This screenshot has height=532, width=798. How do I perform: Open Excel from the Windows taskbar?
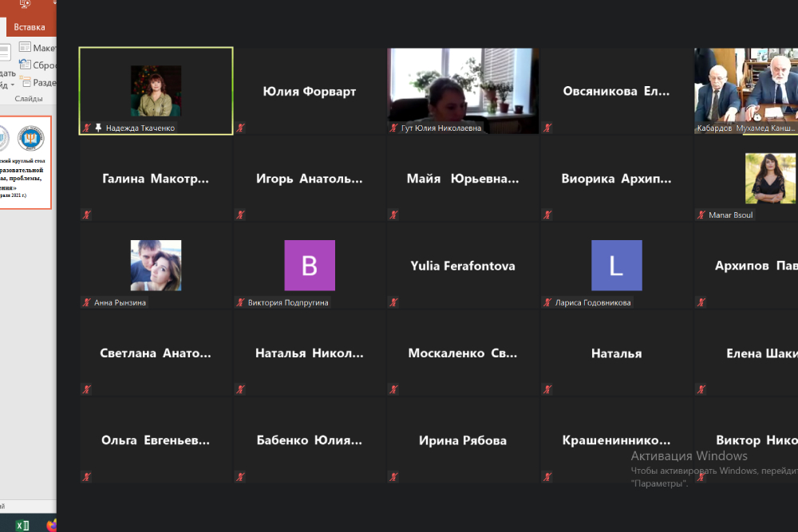tap(23, 525)
